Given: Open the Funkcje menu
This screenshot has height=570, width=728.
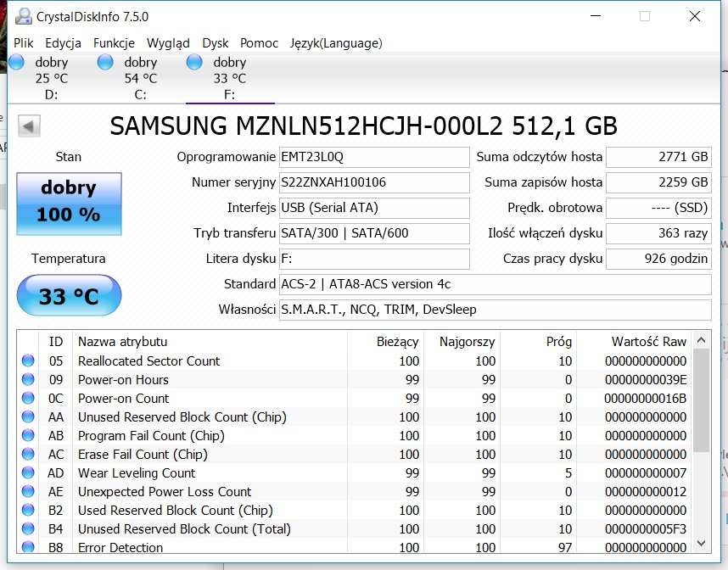Looking at the screenshot, I should 114,43.
